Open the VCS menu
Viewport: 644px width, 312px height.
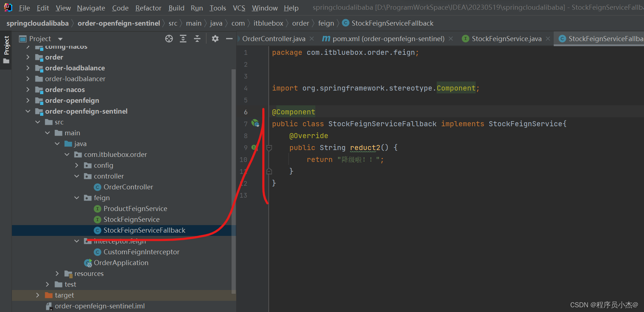coord(239,8)
